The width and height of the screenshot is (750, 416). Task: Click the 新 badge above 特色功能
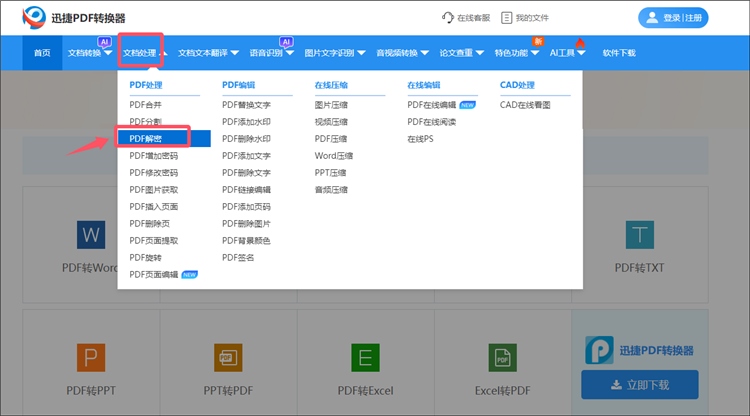(x=538, y=42)
